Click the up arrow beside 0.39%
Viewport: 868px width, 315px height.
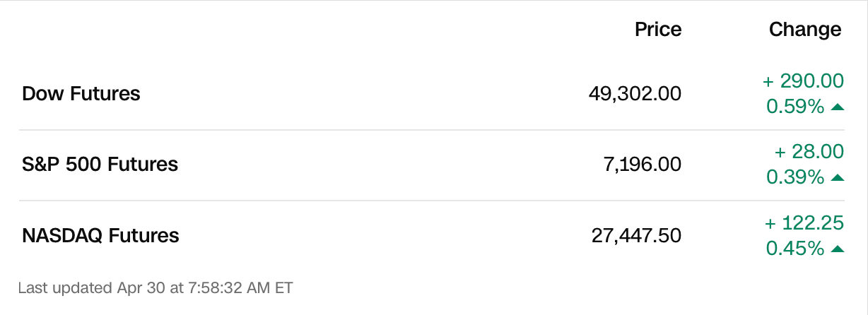(838, 178)
